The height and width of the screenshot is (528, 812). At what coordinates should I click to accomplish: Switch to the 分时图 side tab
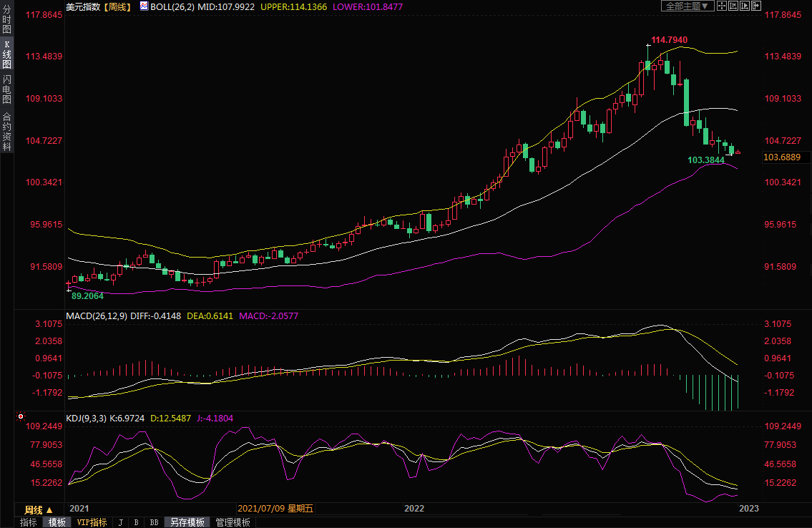pyautogui.click(x=6, y=22)
